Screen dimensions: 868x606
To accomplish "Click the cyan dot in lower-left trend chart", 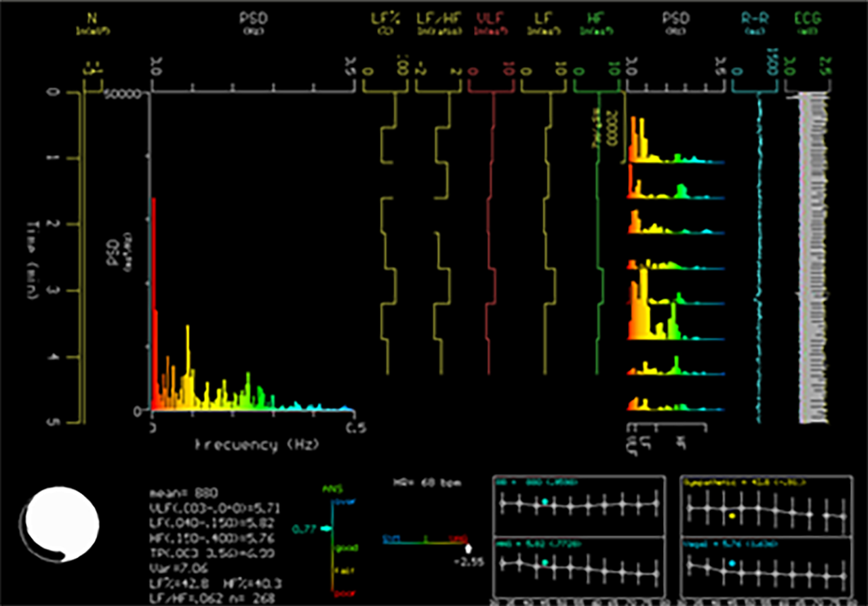I will coord(545,562).
